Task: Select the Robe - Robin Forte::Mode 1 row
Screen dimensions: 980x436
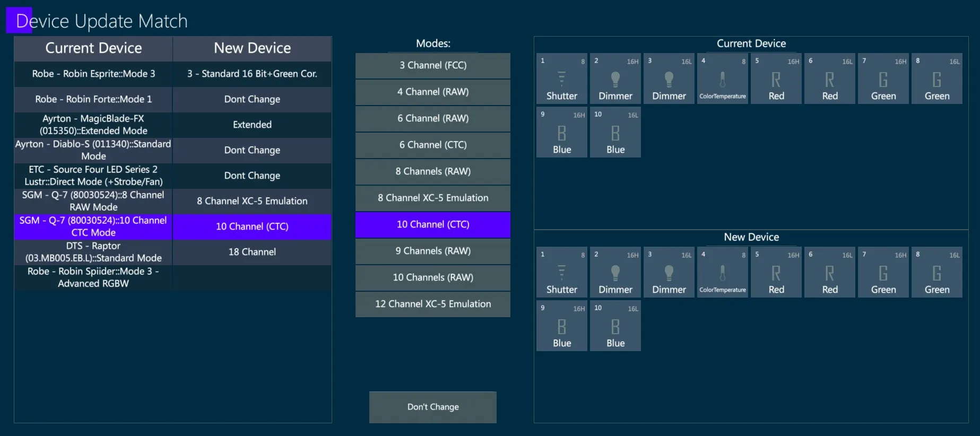Action: pyautogui.click(x=173, y=99)
